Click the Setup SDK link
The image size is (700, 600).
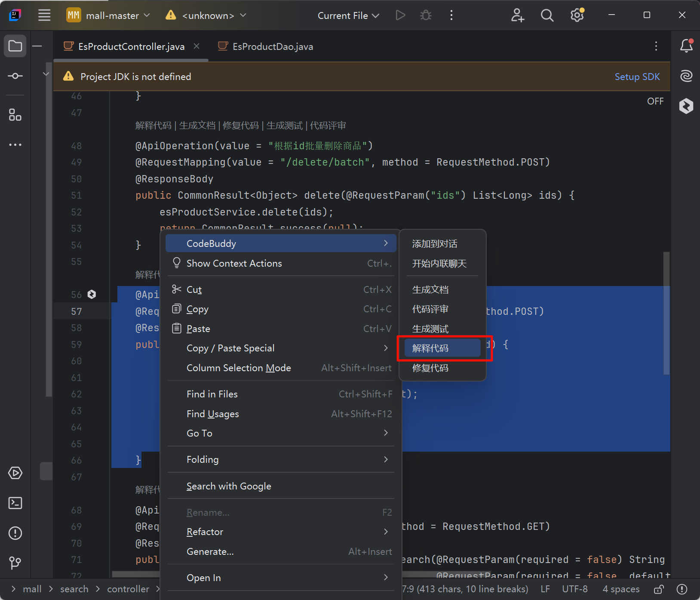click(637, 77)
